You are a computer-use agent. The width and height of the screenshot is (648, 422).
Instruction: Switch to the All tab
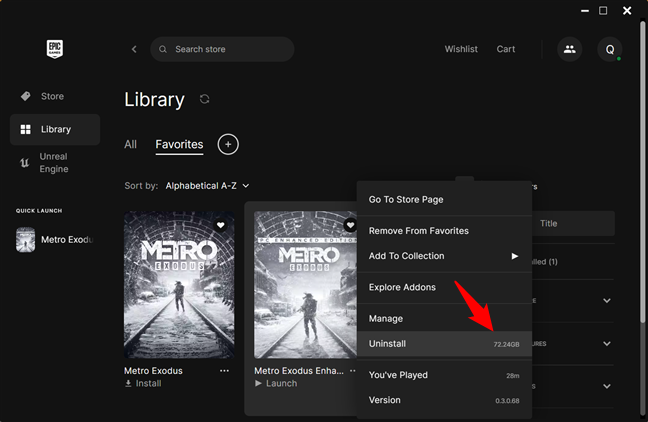(x=130, y=145)
